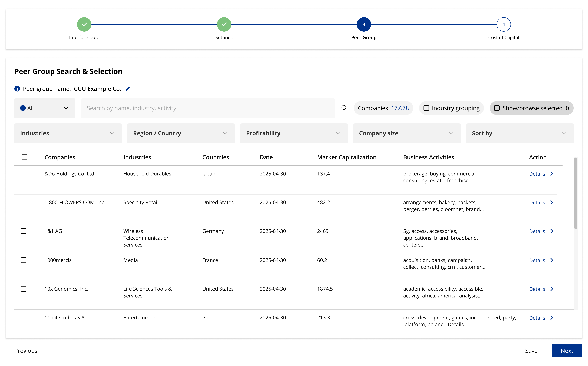Click the arrow next to Details for 11 bit studios
Screen dimensions: 588x366
pyautogui.click(x=552, y=318)
